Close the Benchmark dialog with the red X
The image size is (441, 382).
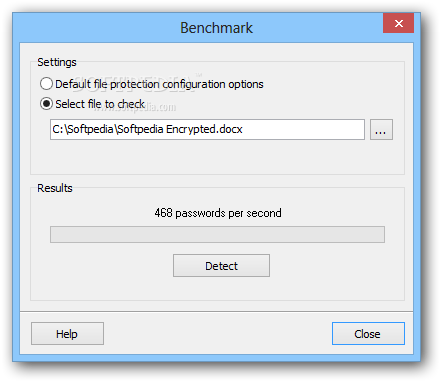pyautogui.click(x=398, y=23)
